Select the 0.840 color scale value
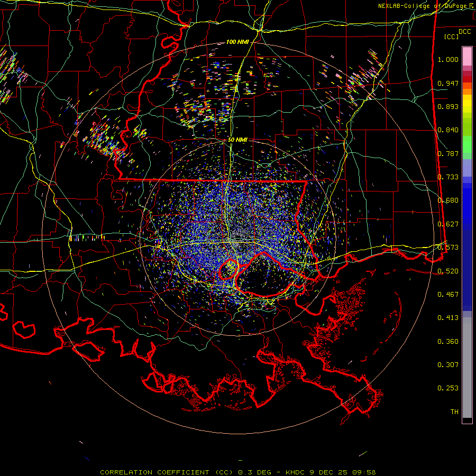Image resolution: width=476 pixels, height=476 pixels. click(x=448, y=130)
